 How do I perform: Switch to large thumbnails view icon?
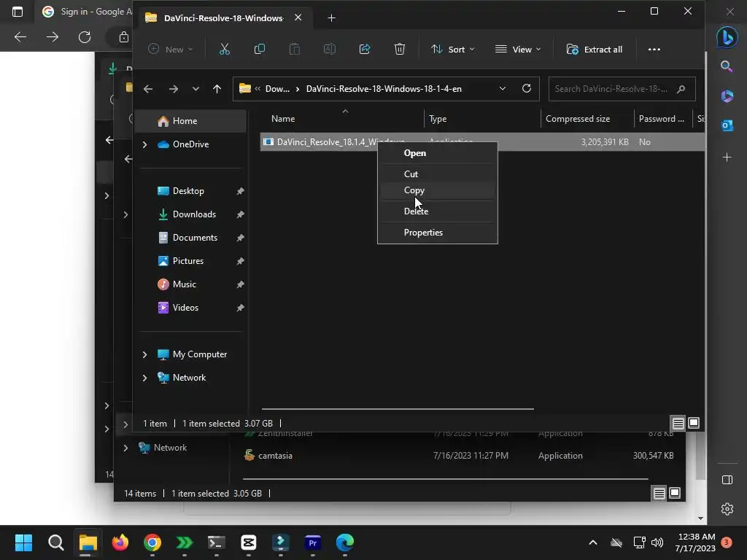pyautogui.click(x=694, y=423)
